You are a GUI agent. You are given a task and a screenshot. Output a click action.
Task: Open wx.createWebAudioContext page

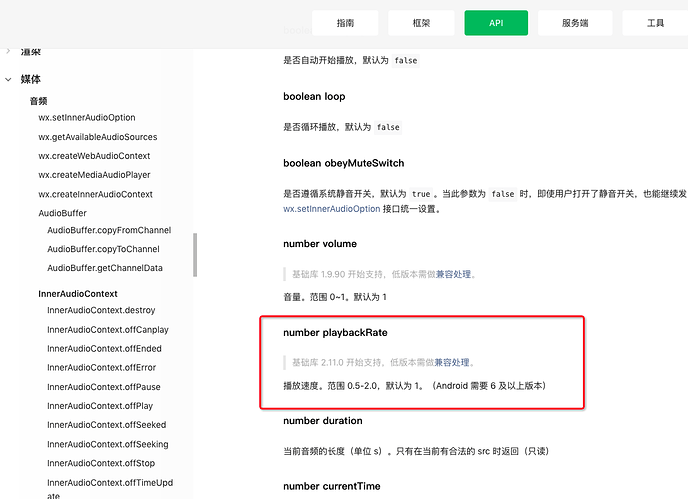[94, 156]
